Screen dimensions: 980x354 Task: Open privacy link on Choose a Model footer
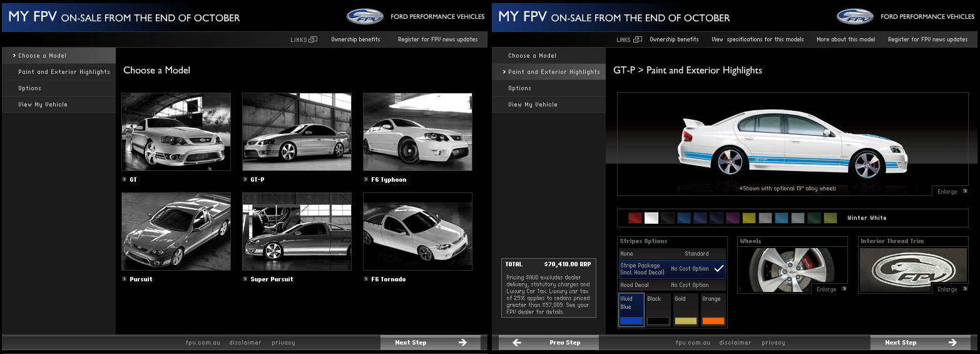[283, 343]
